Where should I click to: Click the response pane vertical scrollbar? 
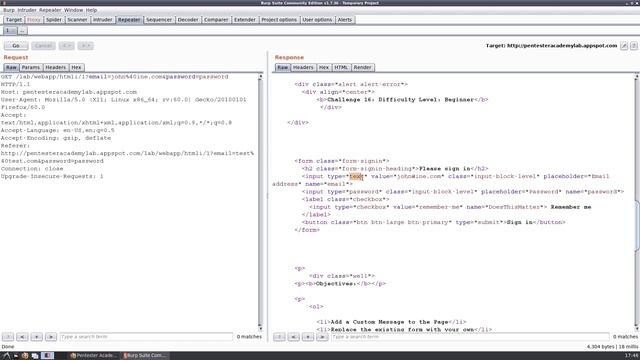[636, 202]
